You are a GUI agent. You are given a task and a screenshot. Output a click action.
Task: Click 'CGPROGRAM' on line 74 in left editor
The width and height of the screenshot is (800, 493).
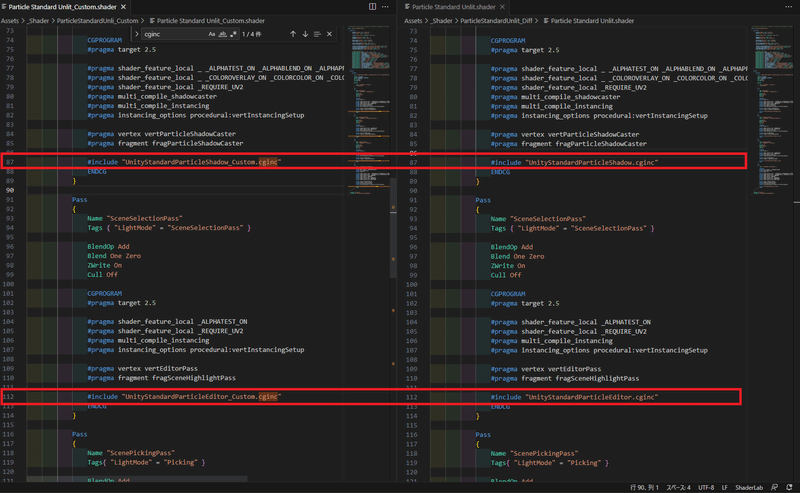104,40
